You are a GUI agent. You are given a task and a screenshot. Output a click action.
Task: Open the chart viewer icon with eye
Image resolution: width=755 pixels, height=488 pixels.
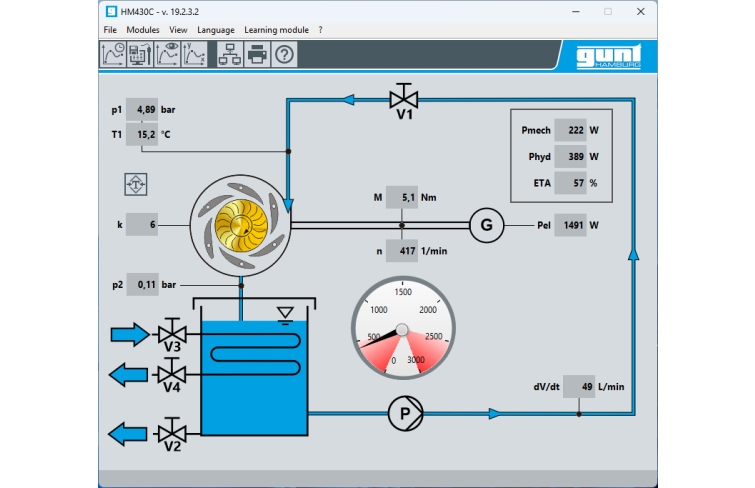coord(167,54)
